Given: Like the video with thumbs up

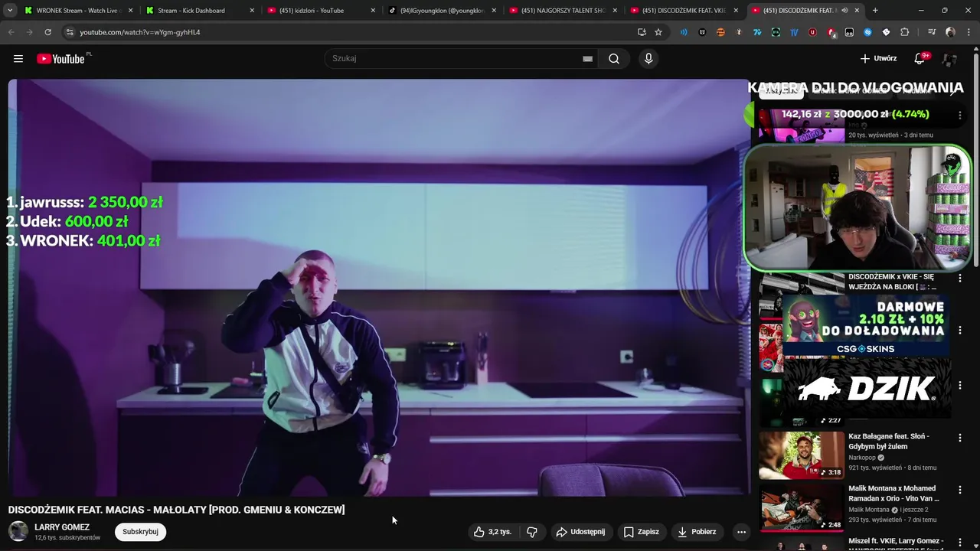Looking at the screenshot, I should click(x=492, y=532).
